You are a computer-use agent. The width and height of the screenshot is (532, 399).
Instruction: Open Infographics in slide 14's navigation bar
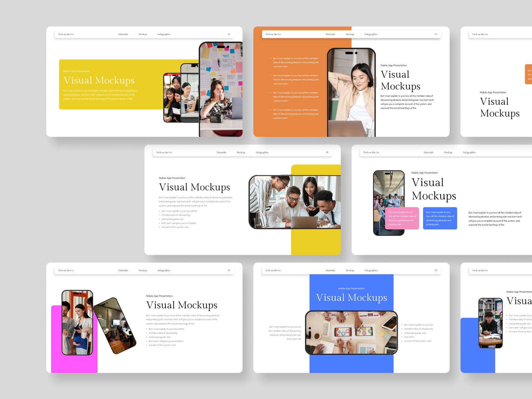(x=164, y=34)
